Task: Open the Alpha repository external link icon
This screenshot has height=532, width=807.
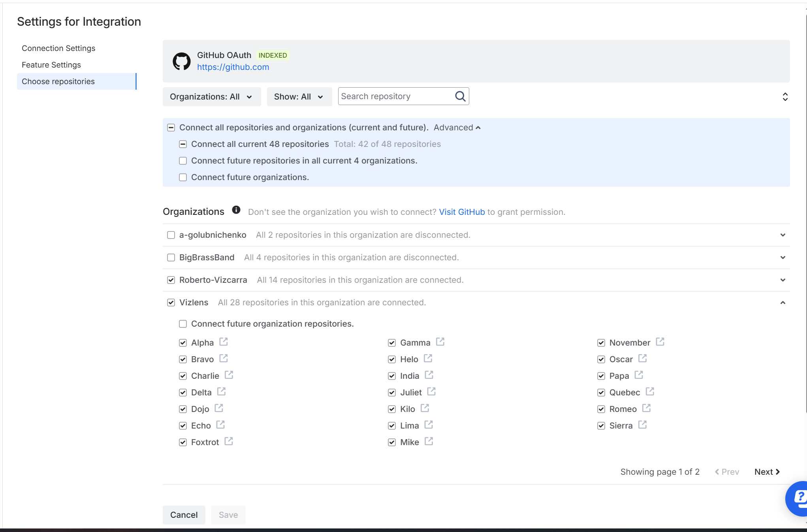Action: (224, 342)
